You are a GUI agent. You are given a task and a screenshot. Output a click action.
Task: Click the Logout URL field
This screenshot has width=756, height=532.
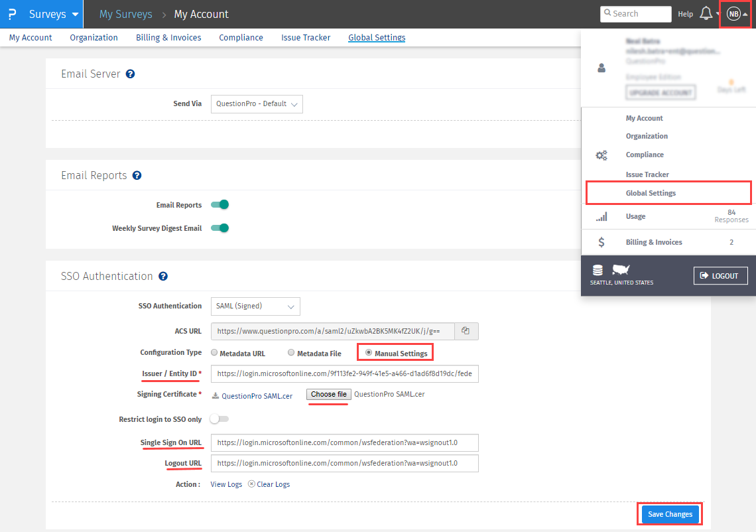[x=345, y=464]
